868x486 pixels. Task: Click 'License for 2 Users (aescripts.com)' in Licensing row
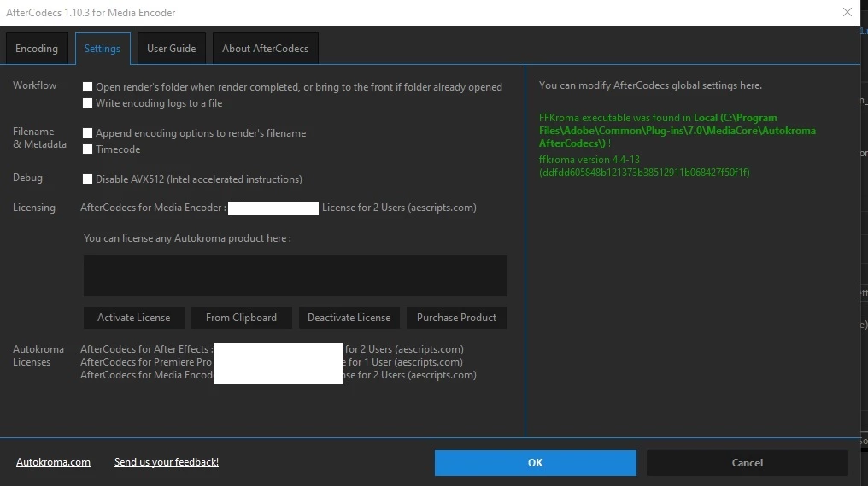(x=399, y=208)
